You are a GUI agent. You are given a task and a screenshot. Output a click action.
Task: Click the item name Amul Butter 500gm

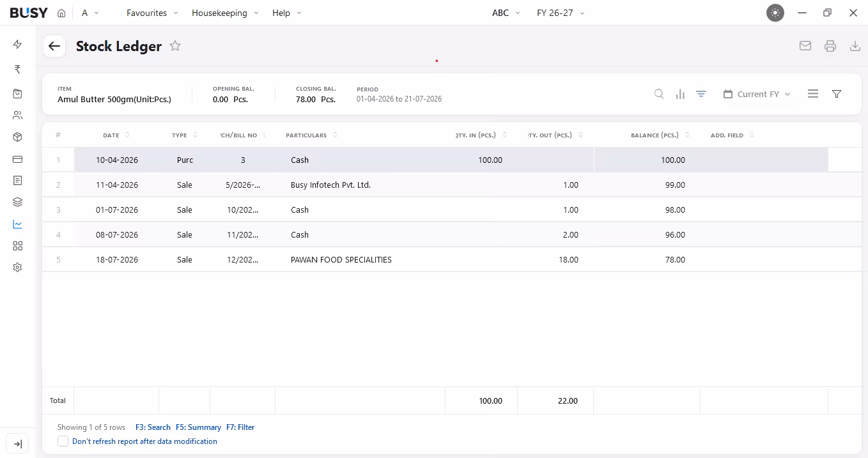point(114,100)
